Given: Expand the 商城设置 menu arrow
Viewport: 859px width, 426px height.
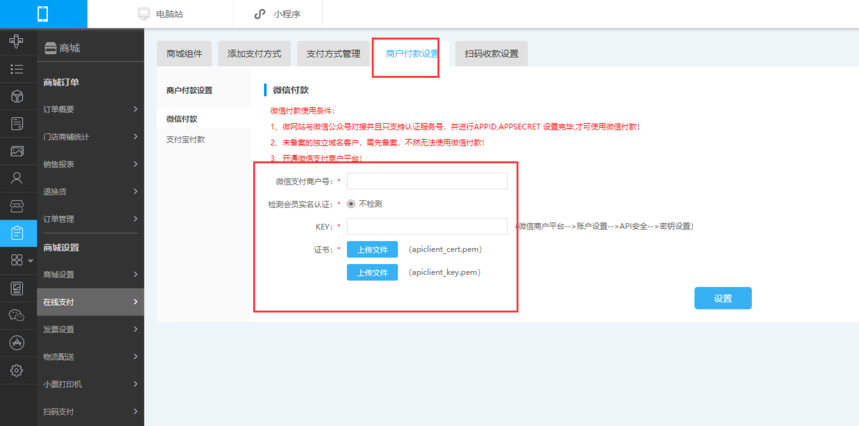Looking at the screenshot, I should click(135, 274).
